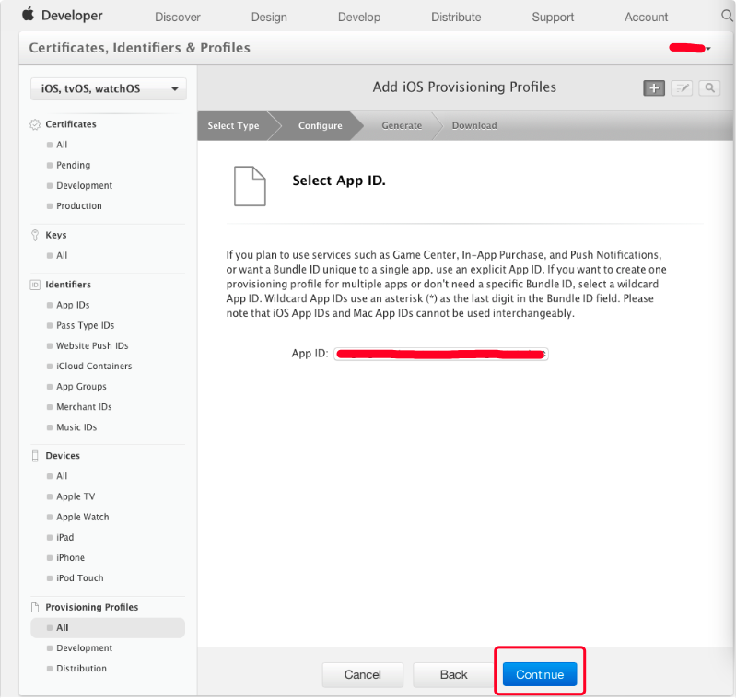Select the Download step

coord(474,126)
